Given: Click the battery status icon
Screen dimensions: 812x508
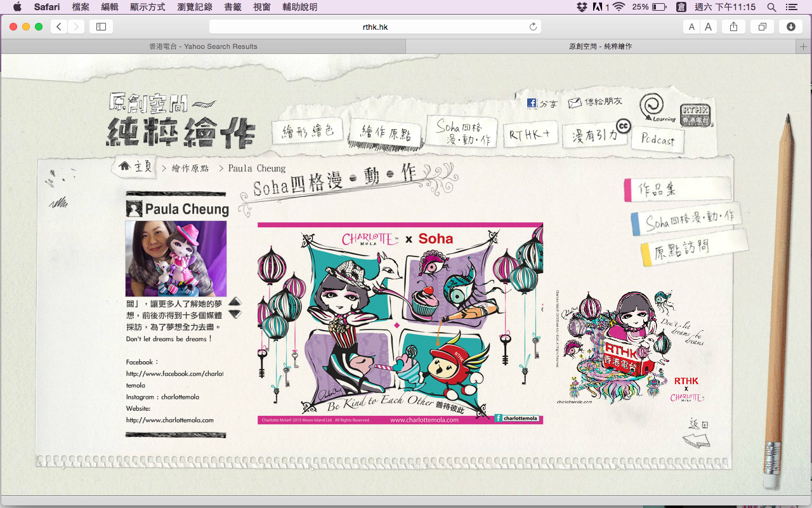Looking at the screenshot, I should point(659,7).
